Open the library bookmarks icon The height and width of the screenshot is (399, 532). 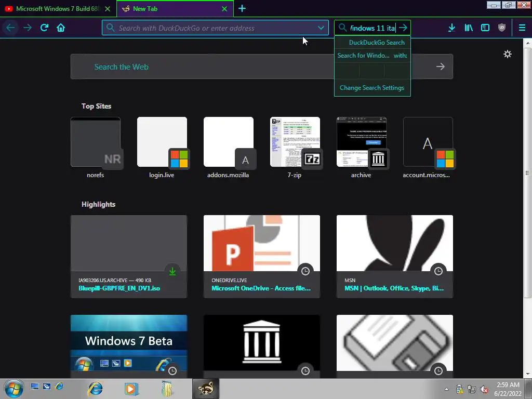pos(469,28)
